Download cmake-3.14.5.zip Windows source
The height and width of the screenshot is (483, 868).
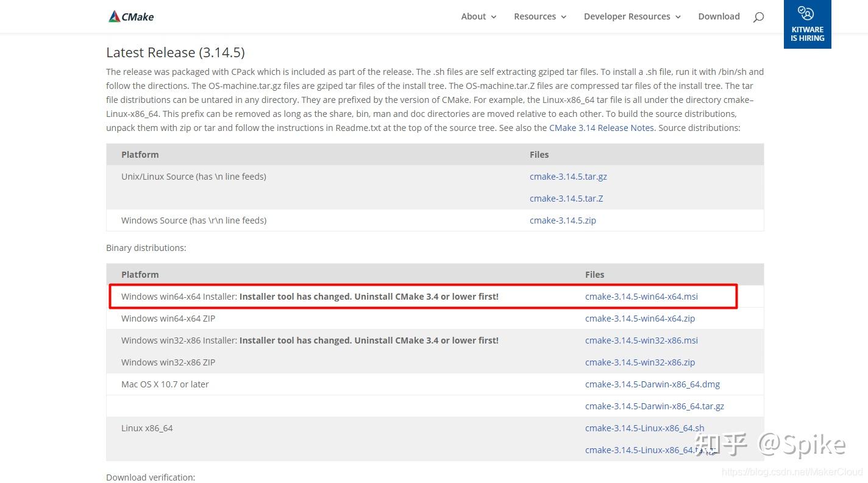click(x=563, y=220)
